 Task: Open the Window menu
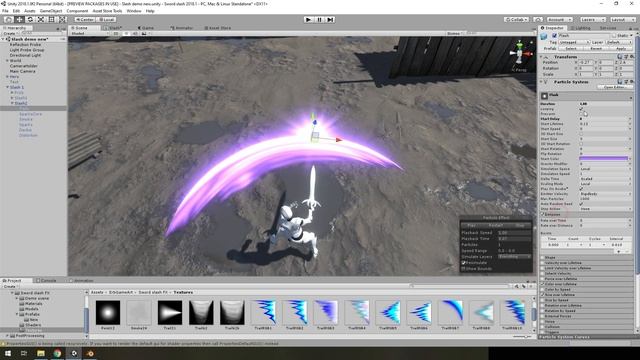[134, 11]
